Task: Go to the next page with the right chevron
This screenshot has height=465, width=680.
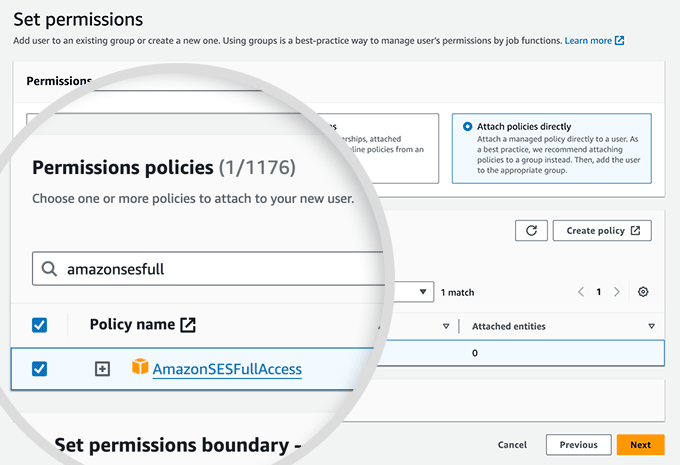Action: pos(617,292)
